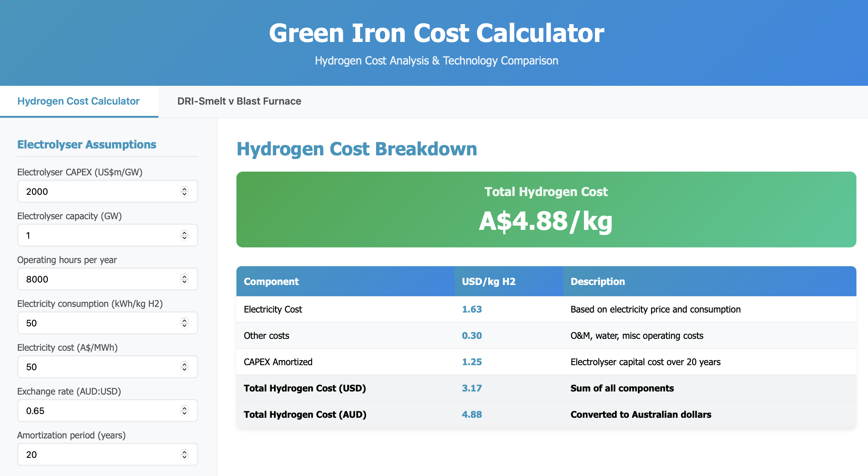The width and height of the screenshot is (868, 476).
Task: Open the DRI-Smelt v Blast Furnace tab
Action: click(x=239, y=101)
